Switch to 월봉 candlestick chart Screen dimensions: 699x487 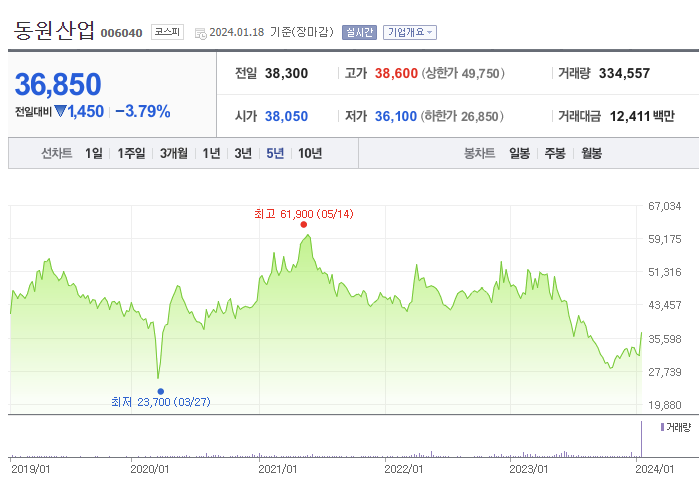point(592,153)
